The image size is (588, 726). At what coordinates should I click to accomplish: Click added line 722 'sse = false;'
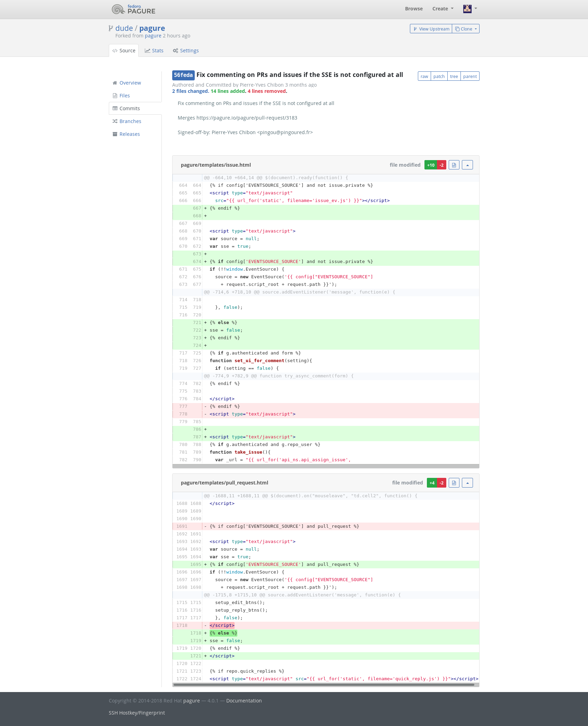[326, 330]
